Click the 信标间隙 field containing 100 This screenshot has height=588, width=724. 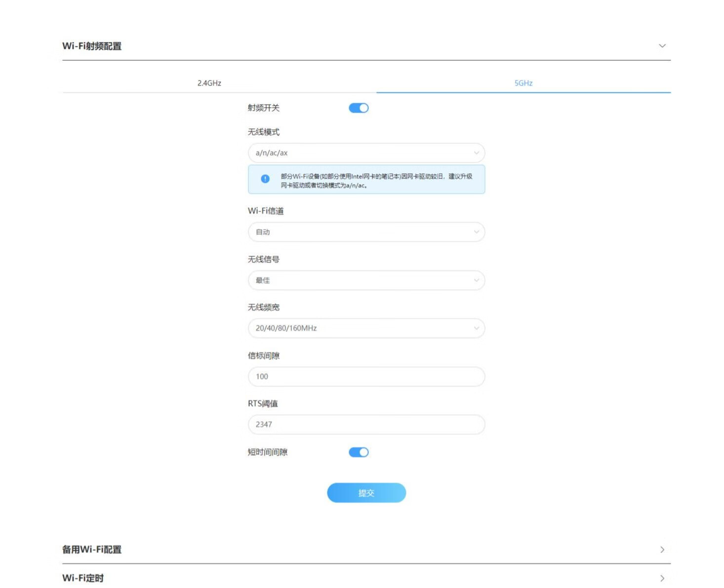366,377
